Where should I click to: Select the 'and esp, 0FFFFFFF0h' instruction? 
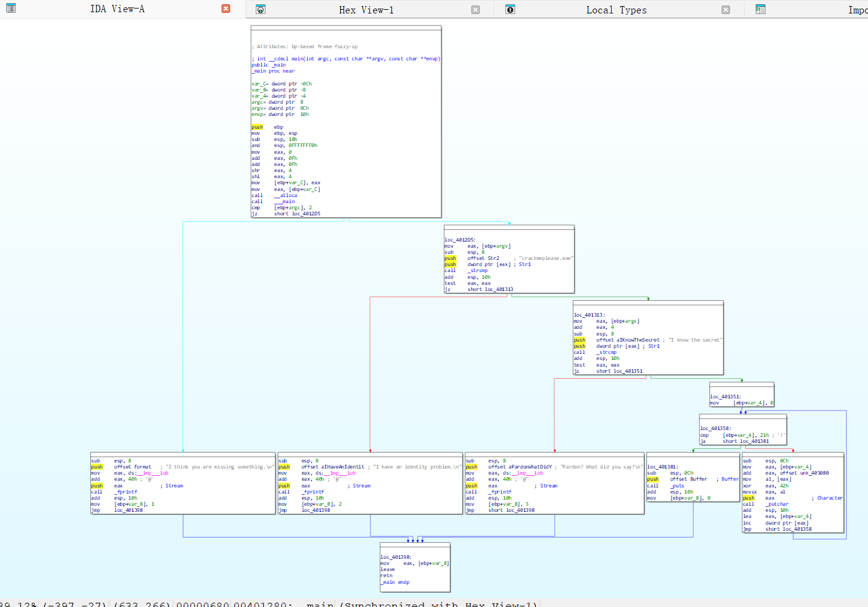click(284, 145)
